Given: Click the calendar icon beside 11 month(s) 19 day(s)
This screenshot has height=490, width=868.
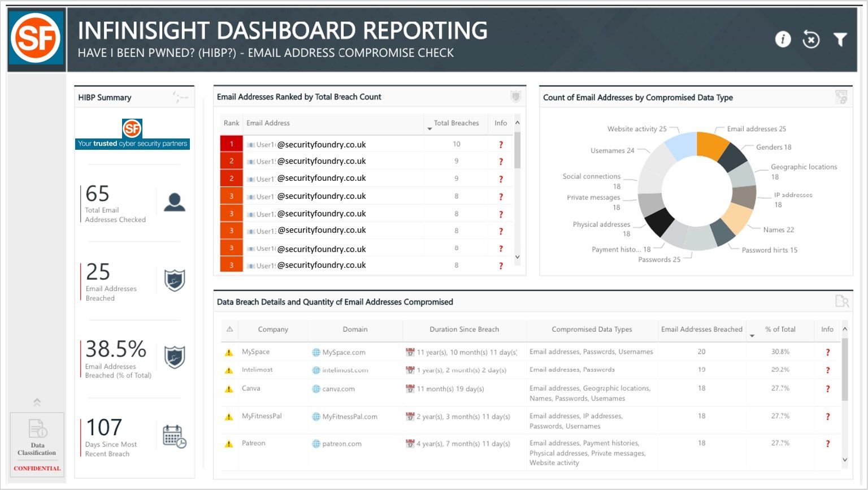Looking at the screenshot, I should (410, 389).
